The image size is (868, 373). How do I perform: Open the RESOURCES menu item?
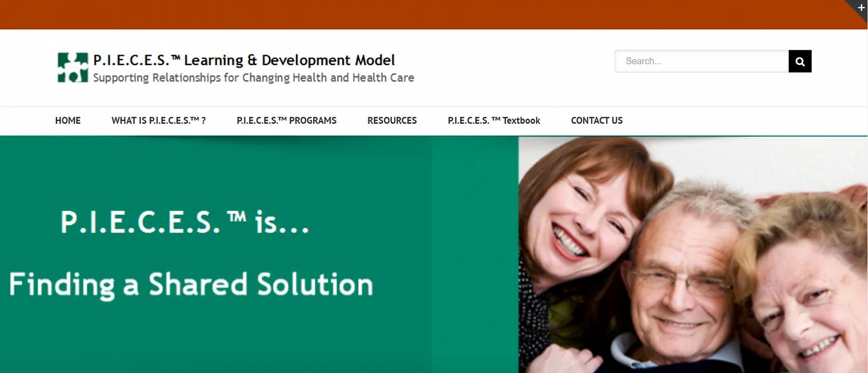pos(392,120)
